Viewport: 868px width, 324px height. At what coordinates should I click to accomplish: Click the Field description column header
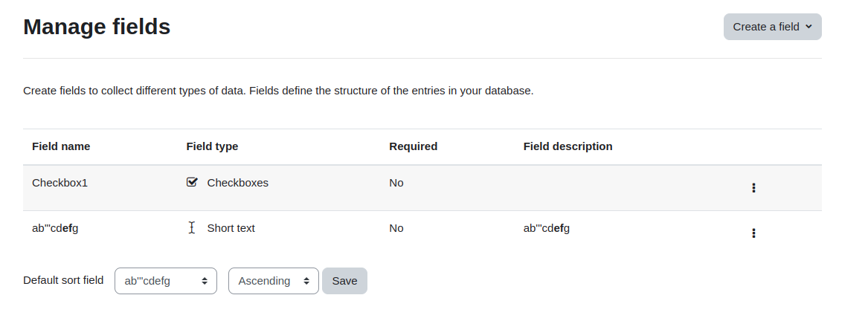pos(568,146)
